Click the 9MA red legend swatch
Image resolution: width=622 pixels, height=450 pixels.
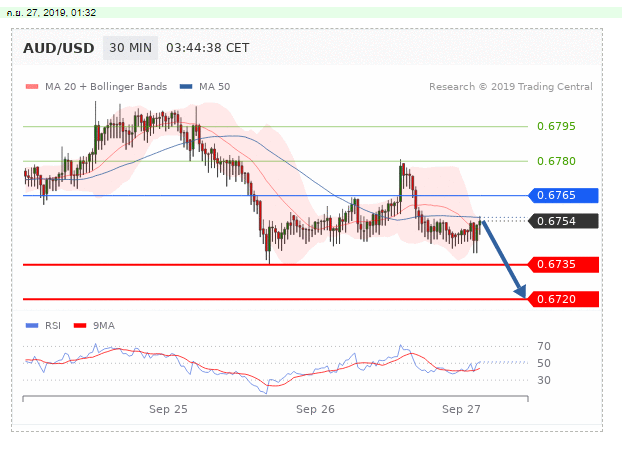(x=80, y=326)
